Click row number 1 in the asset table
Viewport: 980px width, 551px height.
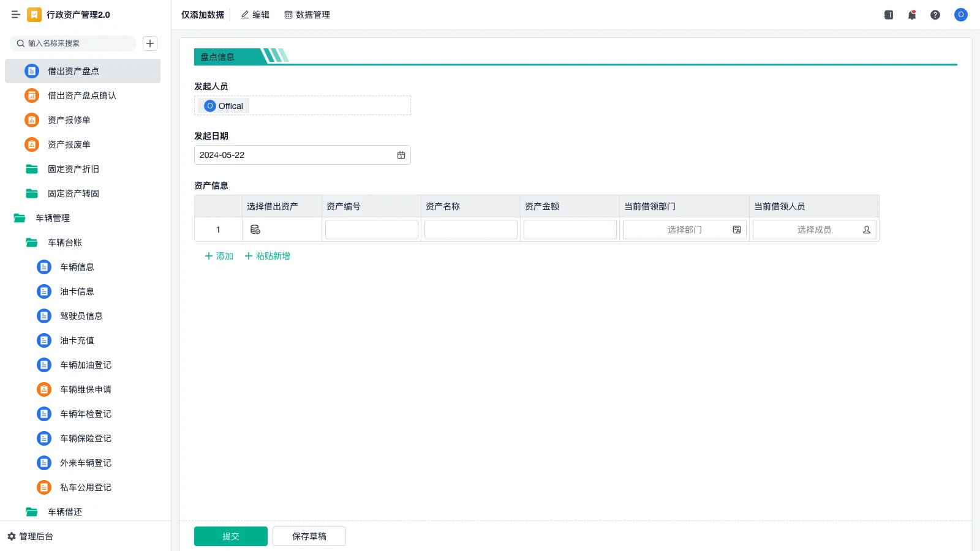pos(218,230)
